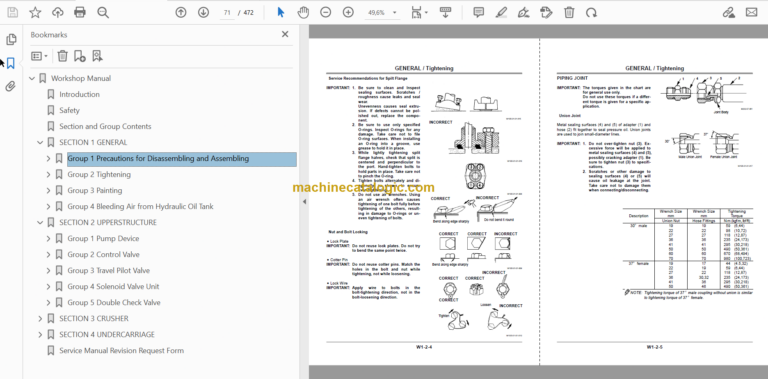
Task: Open page fit options dropdown
Action: 419,12
